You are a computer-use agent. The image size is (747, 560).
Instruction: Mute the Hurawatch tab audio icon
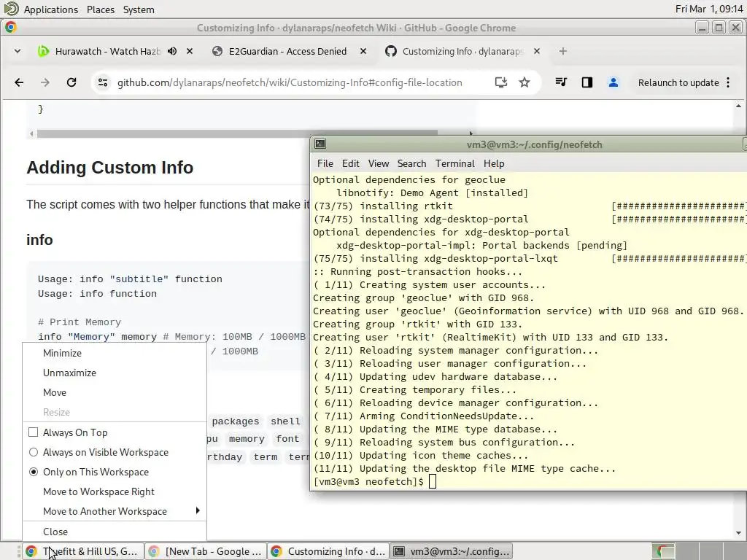[172, 51]
